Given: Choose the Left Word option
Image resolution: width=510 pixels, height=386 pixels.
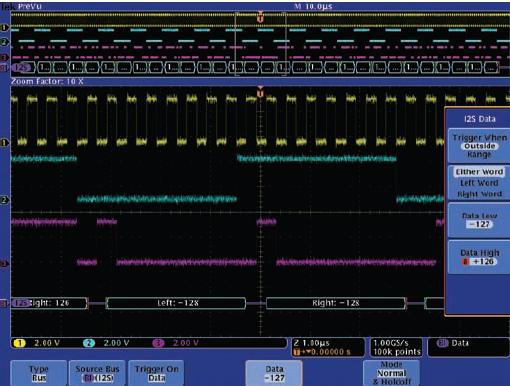Looking at the screenshot, I should pyautogui.click(x=479, y=183).
